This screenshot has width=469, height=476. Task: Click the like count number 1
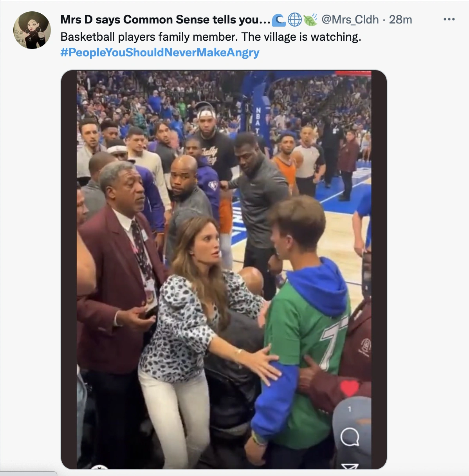(x=350, y=409)
